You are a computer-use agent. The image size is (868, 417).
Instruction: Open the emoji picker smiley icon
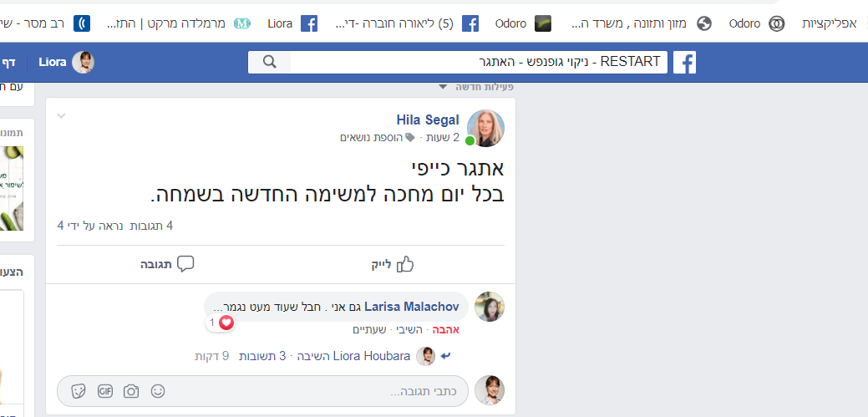(x=158, y=392)
